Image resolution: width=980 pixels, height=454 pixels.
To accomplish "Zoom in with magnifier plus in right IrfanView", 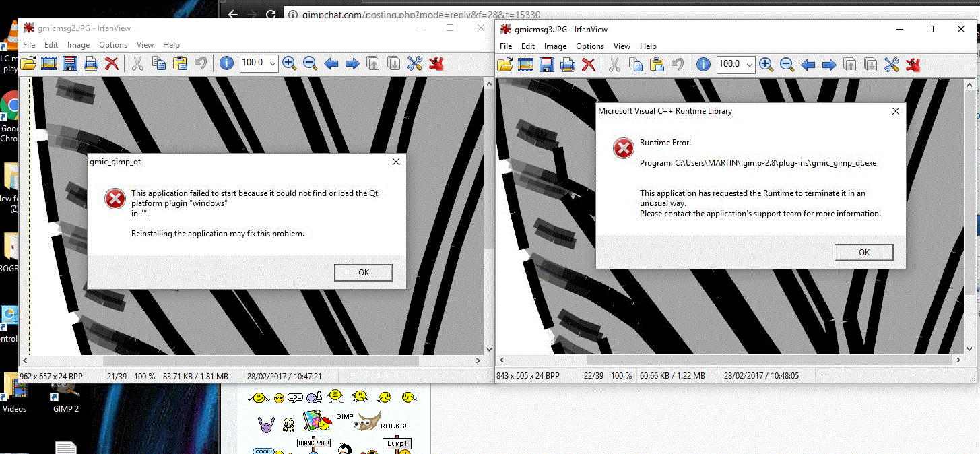I will (x=766, y=65).
